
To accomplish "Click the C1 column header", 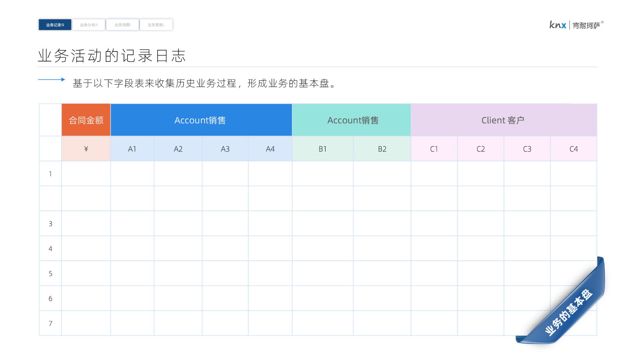I will tap(434, 149).
